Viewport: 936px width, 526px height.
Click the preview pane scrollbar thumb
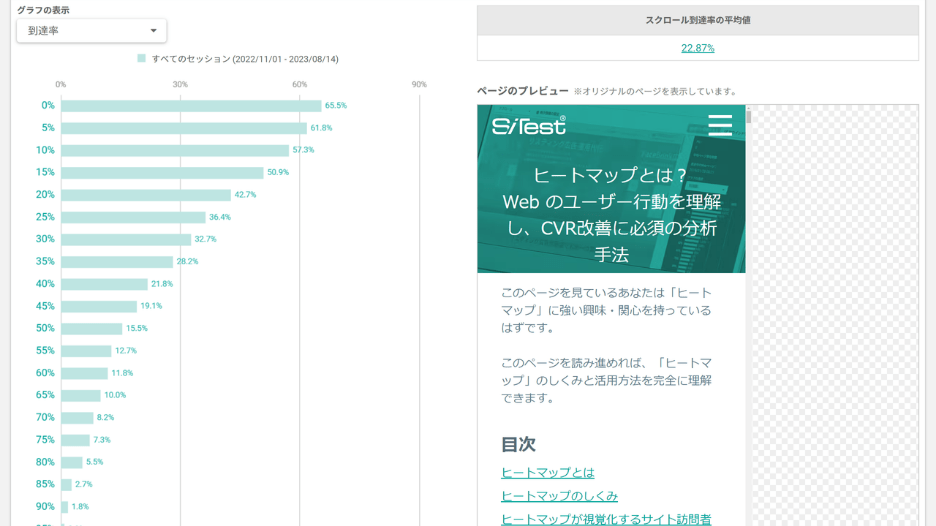[x=749, y=115]
